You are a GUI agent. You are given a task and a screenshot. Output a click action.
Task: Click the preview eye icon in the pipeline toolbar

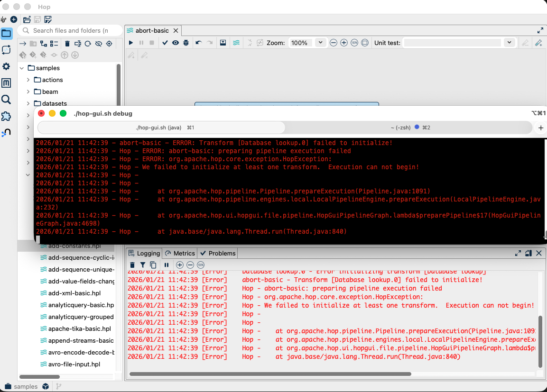(176, 43)
